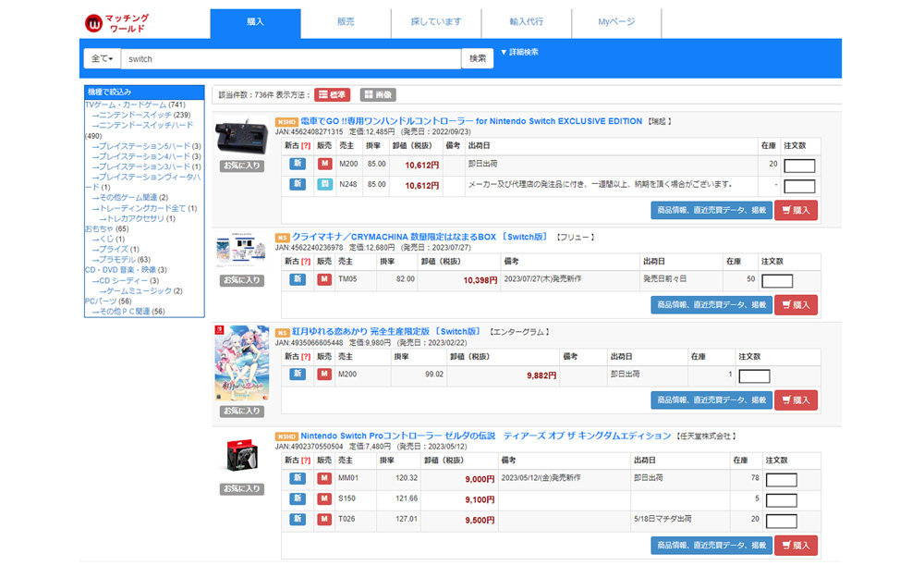The image size is (924, 578).
Task: Filter by くじ (1)
Action: (x=108, y=239)
